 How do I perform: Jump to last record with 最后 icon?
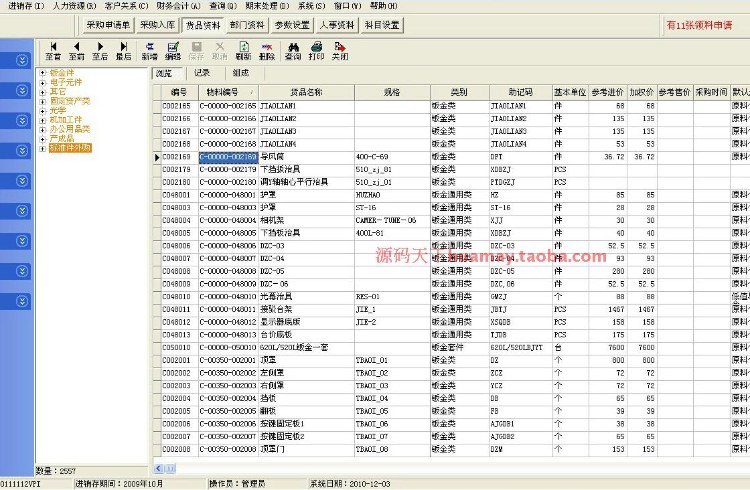coord(123,51)
